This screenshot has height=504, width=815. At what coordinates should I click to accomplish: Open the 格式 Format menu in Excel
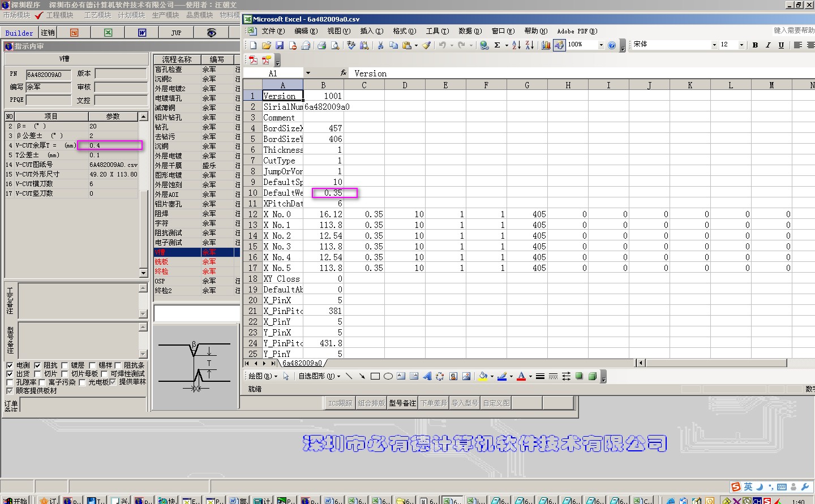(404, 31)
